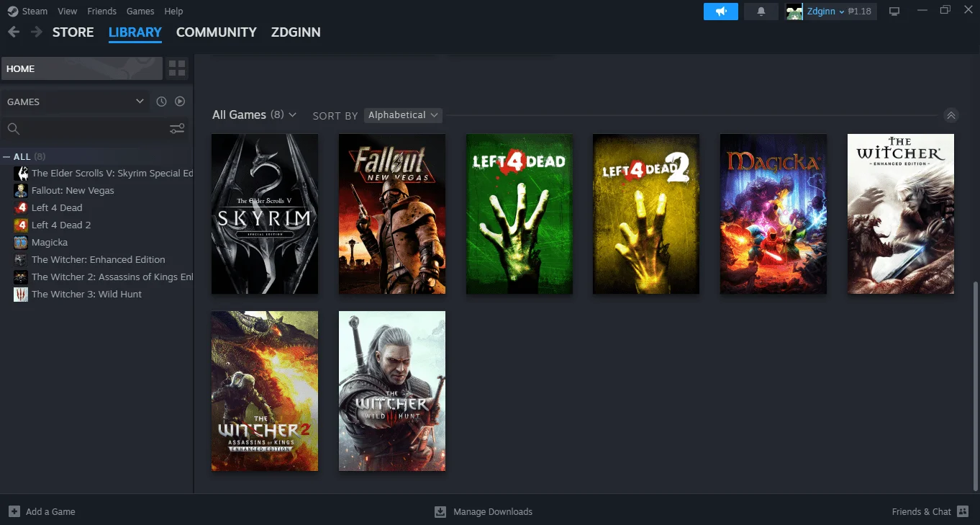This screenshot has width=980, height=525.
Task: Click the Zdginn profile avatar
Action: click(794, 12)
